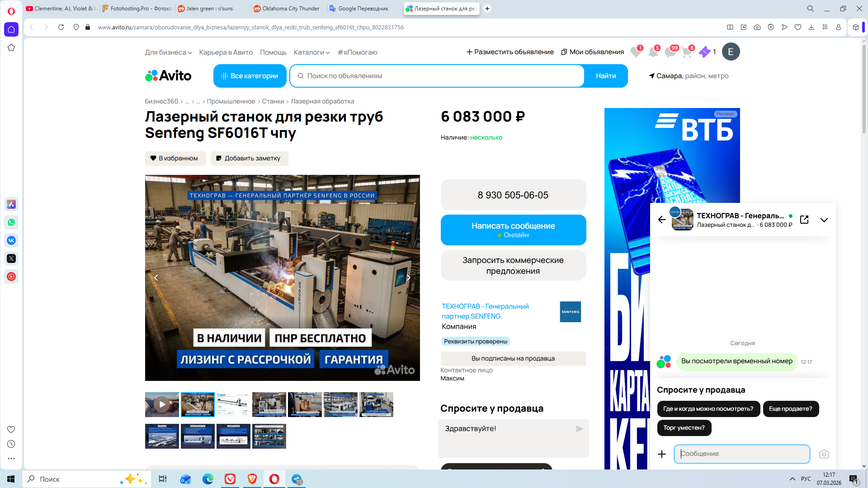This screenshot has height=488, width=868.
Task: Open the shopping cart icon in header
Action: 687,52
